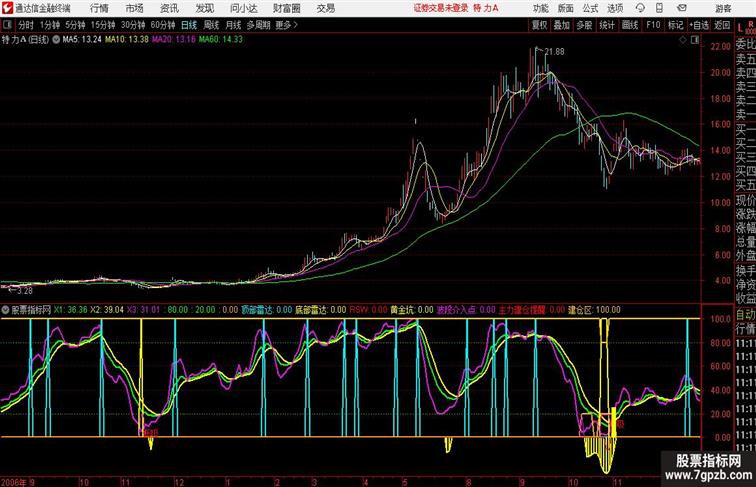
Task: Click the 建仓区: 100.00 indicator value
Action: (594, 310)
